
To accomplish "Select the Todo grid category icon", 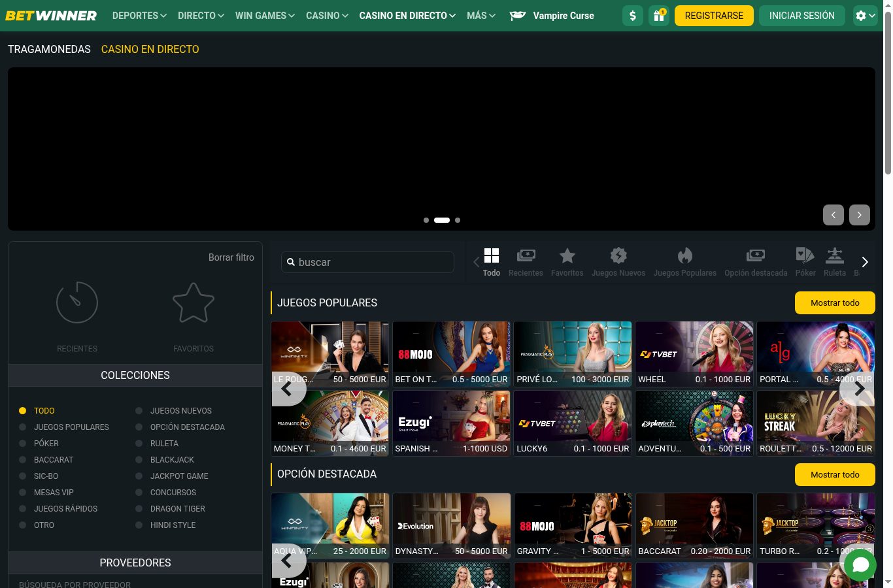I will [492, 262].
